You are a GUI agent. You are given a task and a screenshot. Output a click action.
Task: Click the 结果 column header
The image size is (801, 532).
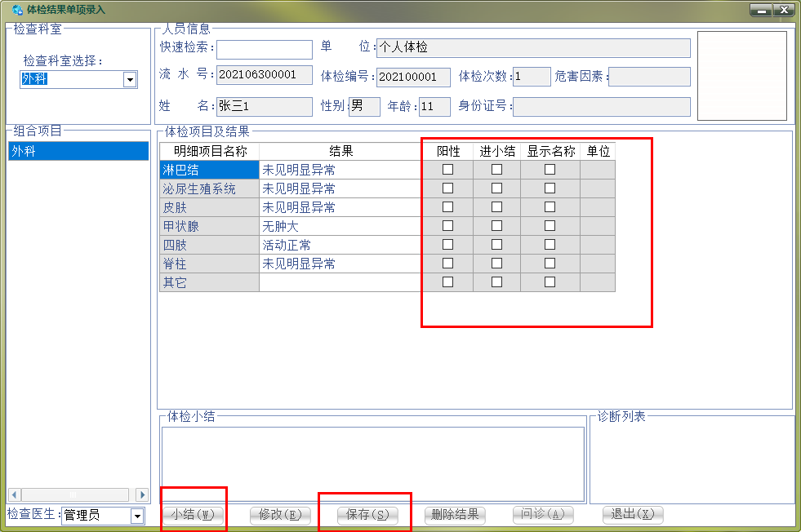[x=340, y=151]
